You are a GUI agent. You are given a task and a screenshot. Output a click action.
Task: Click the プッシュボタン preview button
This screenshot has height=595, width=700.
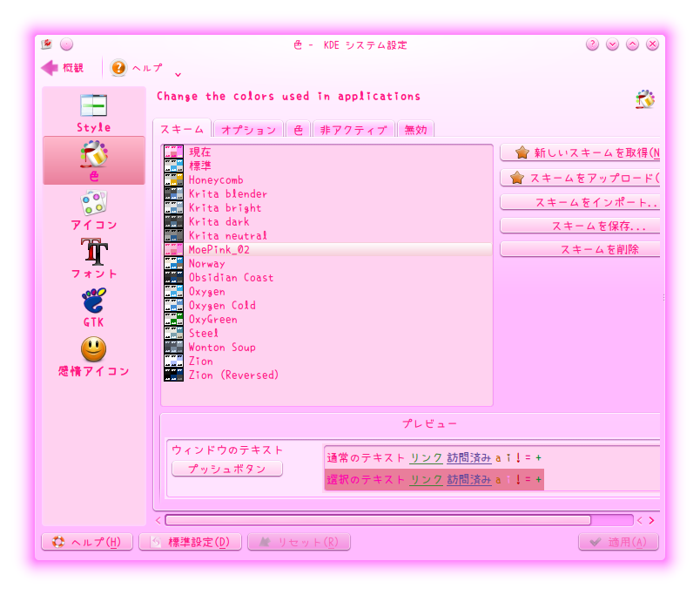(226, 469)
